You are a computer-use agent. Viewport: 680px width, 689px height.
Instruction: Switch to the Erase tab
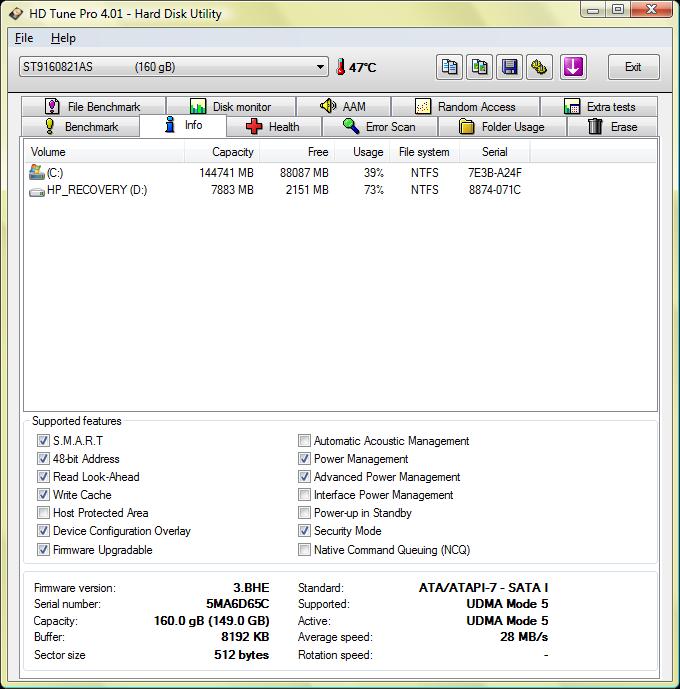[612, 127]
